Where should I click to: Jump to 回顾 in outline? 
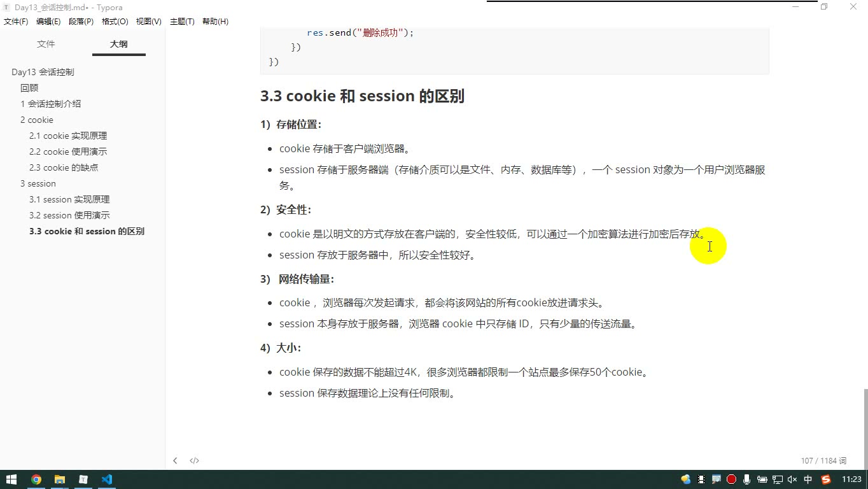pos(29,88)
